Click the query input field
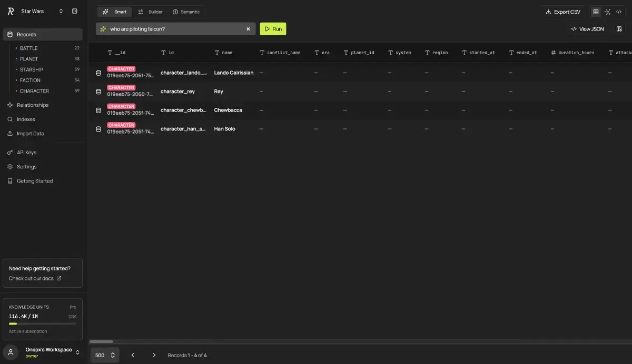The image size is (632, 364). [x=176, y=29]
